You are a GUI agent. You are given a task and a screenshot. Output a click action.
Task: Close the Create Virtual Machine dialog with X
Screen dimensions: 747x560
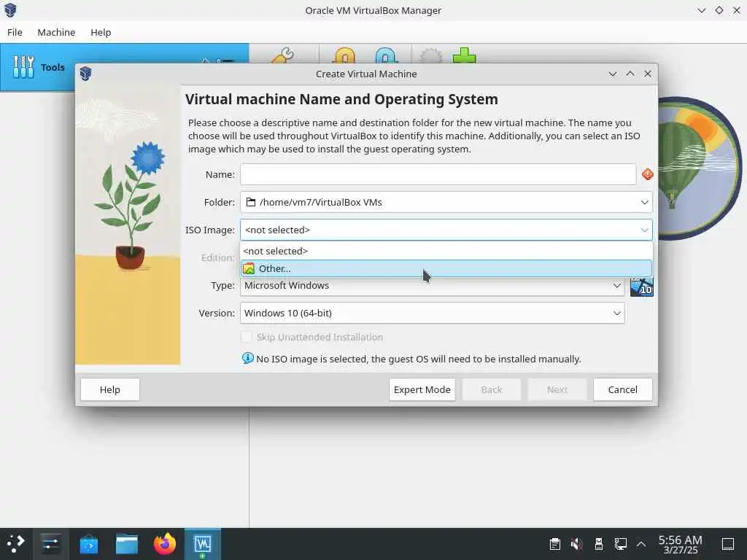pyautogui.click(x=648, y=74)
